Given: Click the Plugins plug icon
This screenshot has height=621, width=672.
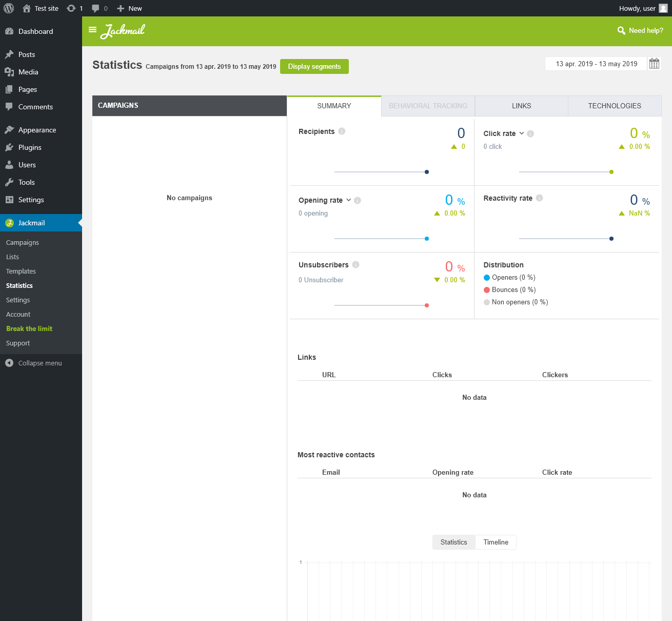Looking at the screenshot, I should (9, 147).
